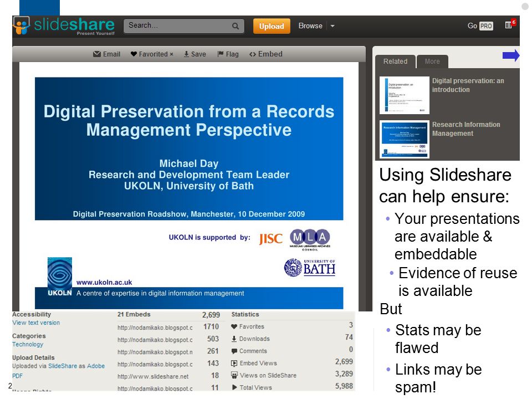
Task: Click the Save download icon
Action: [186, 54]
